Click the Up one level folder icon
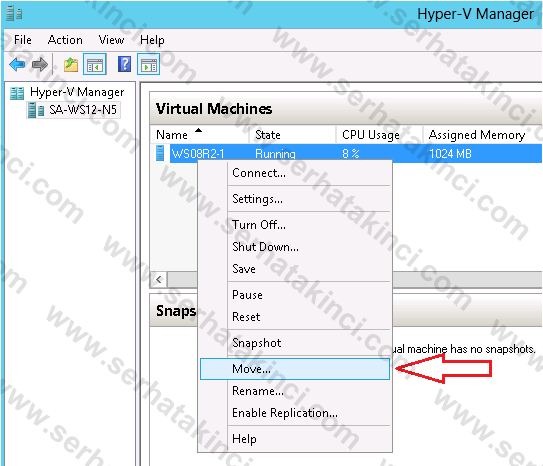Image resolution: width=543 pixels, height=466 pixels. click(71, 65)
